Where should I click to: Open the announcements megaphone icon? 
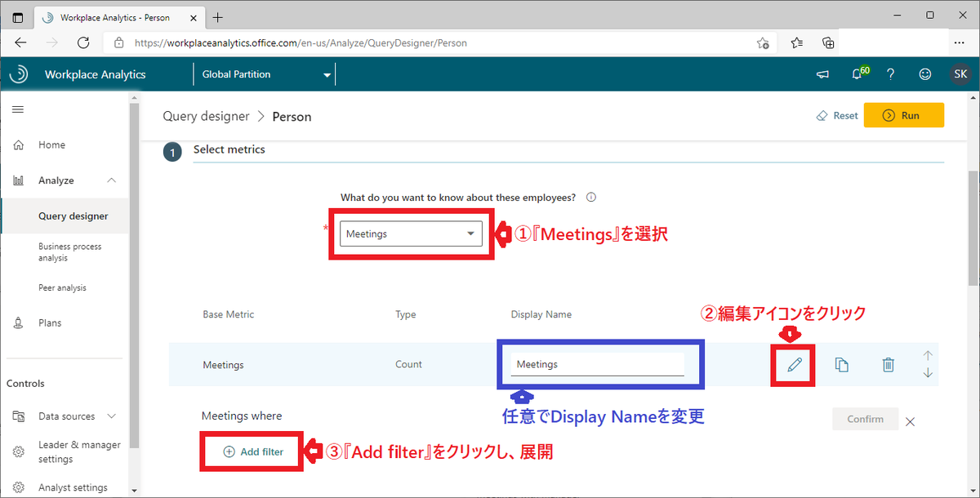point(822,74)
